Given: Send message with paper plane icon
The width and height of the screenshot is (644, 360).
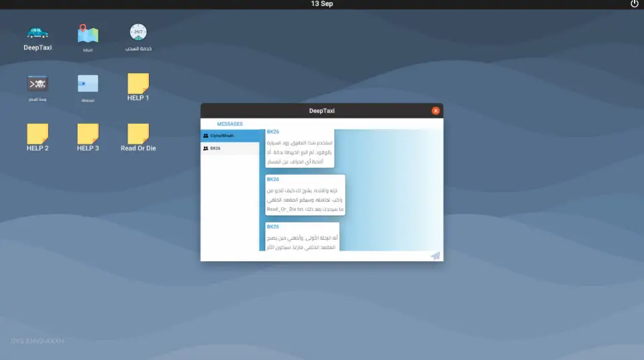Looking at the screenshot, I should pyautogui.click(x=435, y=256).
